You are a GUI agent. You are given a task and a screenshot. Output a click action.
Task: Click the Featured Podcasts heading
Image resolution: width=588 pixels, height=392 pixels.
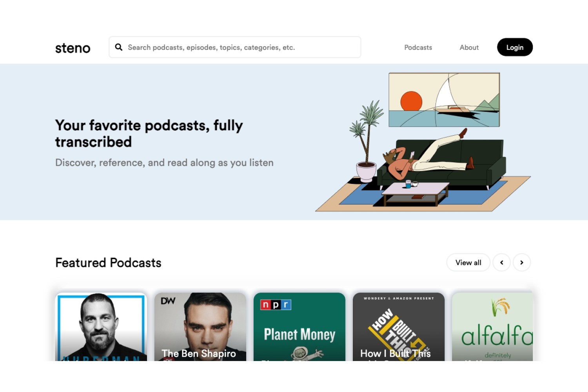coord(108,263)
